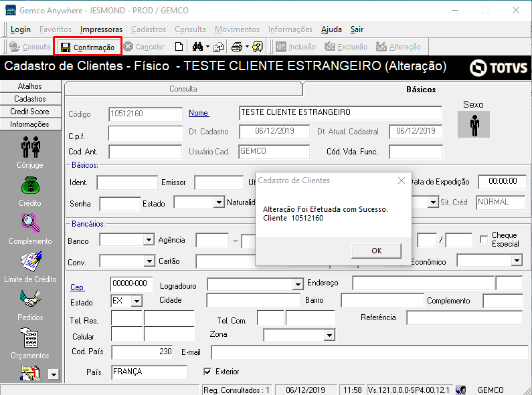
Task: Click the Data de Expedição field
Action: tap(502, 182)
